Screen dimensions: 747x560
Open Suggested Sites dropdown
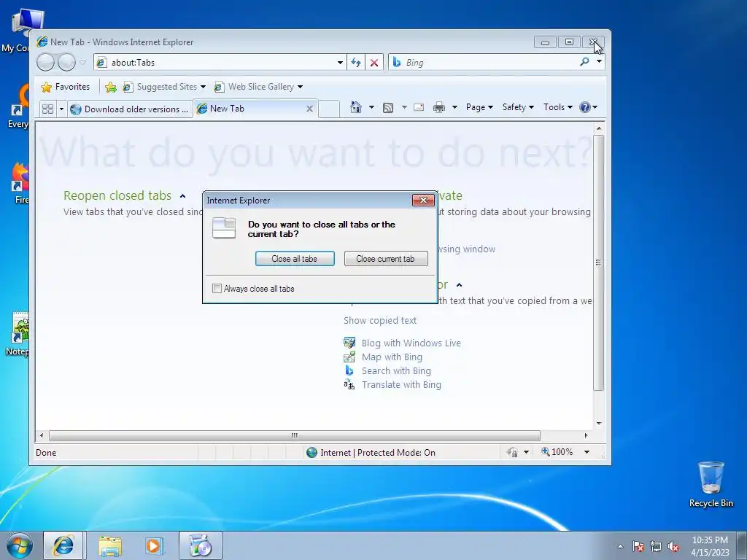(164, 87)
